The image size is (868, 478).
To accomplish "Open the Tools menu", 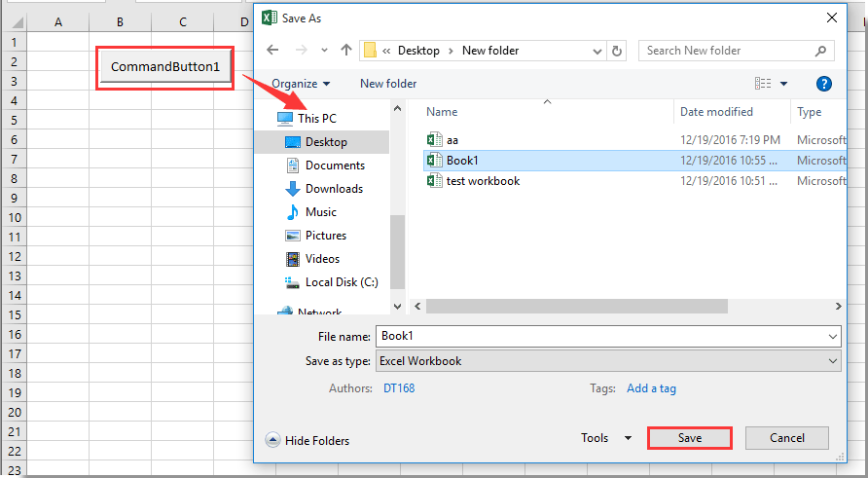I will click(x=606, y=438).
